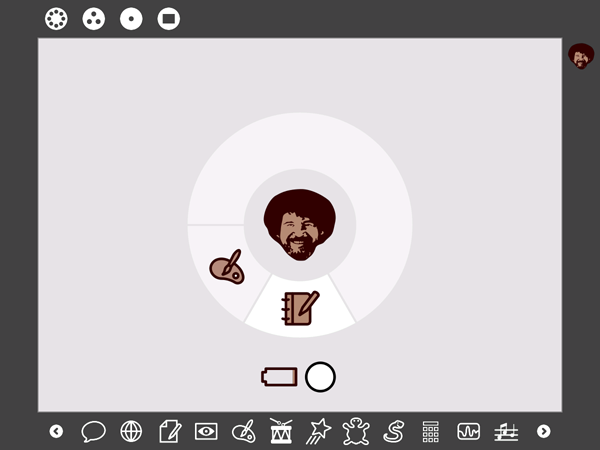Launch the Browse globe activity
Screen dimensions: 600x450
131,431
